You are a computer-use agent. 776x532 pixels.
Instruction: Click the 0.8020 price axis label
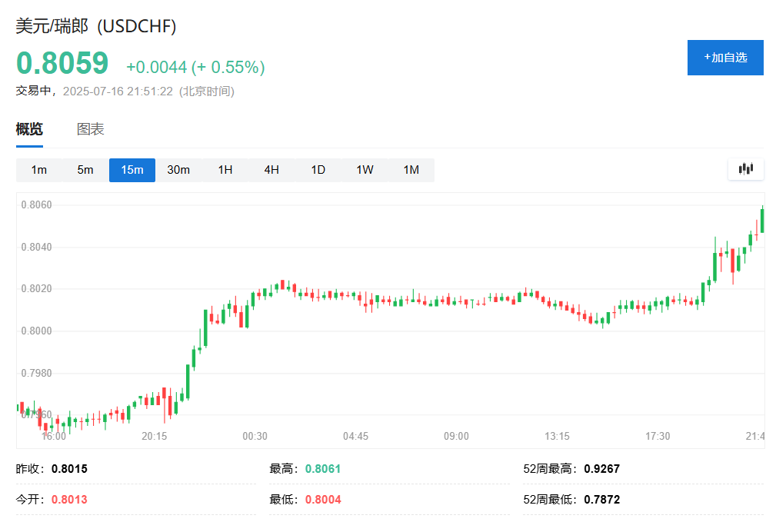tap(36, 288)
